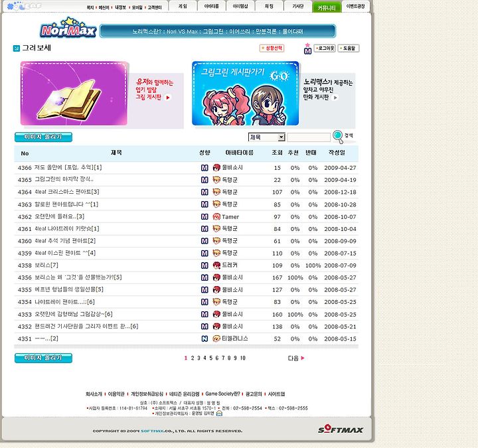The height and width of the screenshot is (448, 478).
Task: Go to page 2 in pagination
Action: (193, 358)
